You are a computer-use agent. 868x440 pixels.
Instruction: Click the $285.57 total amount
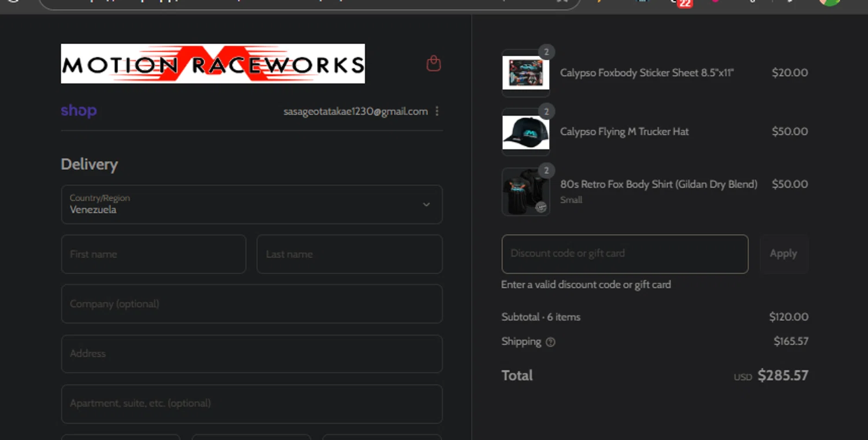pos(783,375)
